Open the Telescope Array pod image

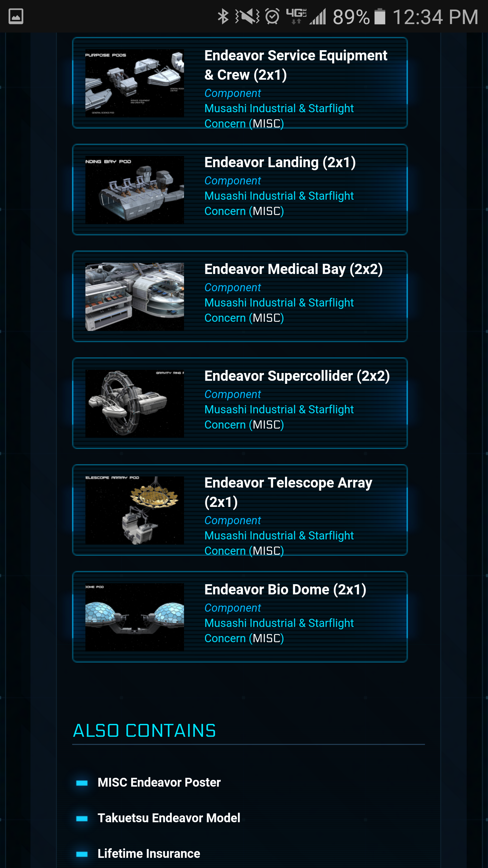click(135, 510)
